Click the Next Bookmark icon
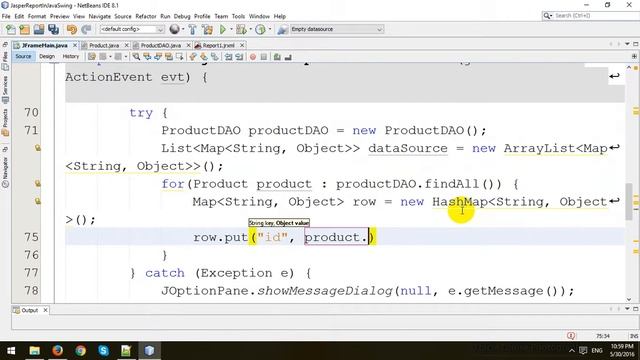Screen dimensions: 640x360 coord(203,57)
